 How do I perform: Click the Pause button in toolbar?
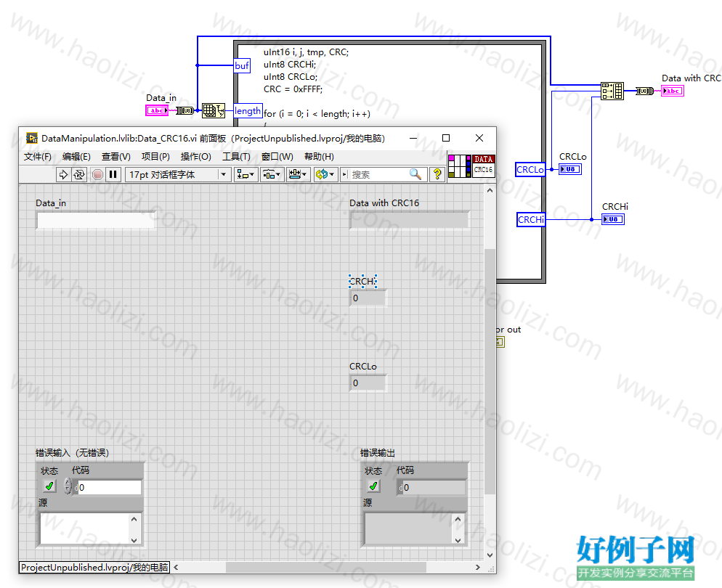(113, 174)
